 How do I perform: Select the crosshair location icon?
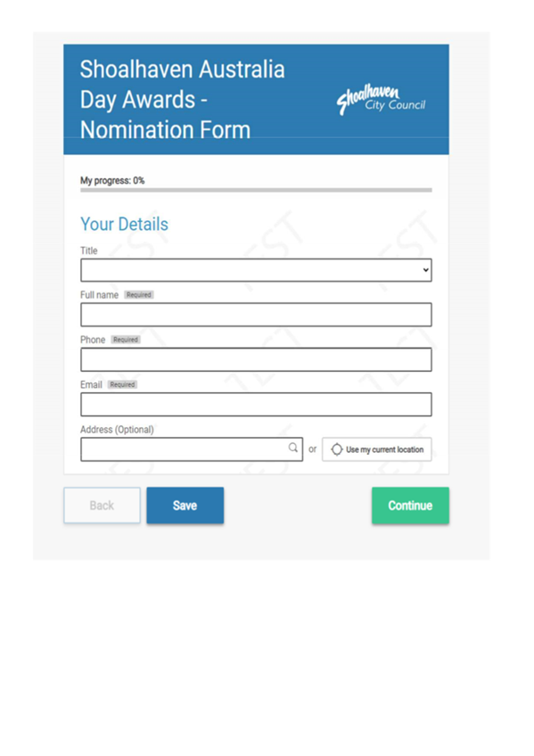click(337, 449)
